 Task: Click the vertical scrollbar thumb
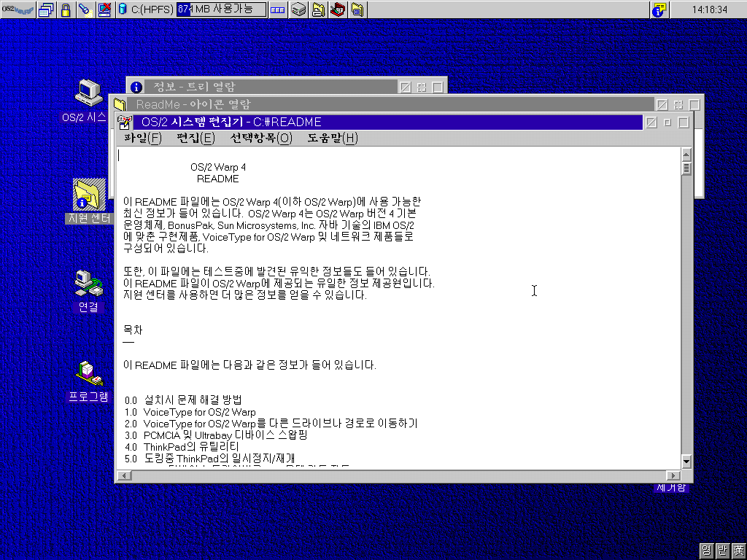pyautogui.click(x=686, y=168)
